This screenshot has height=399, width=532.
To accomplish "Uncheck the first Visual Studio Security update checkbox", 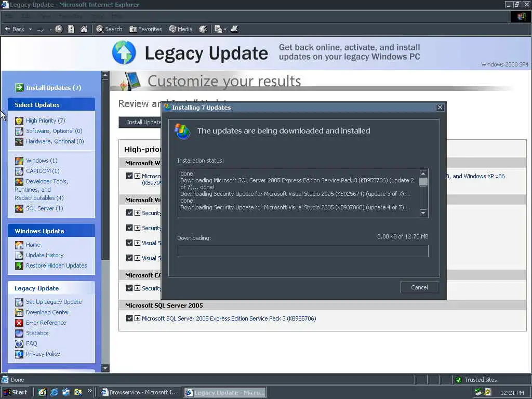I will tap(129, 212).
